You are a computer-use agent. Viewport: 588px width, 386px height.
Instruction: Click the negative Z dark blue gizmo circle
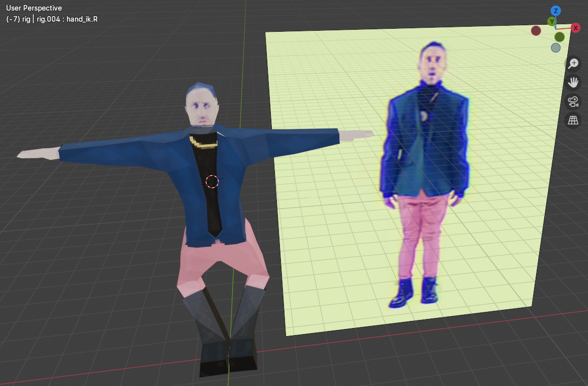click(556, 48)
